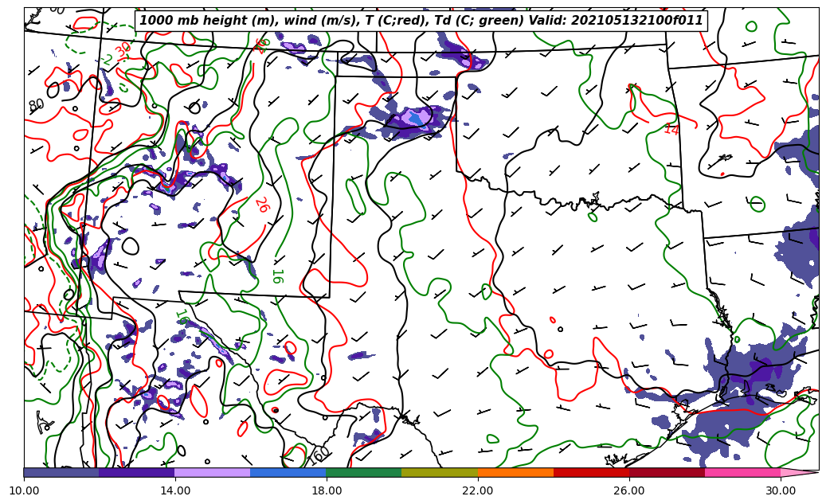
Task: Click the 30.00 colorbar tick label
Action: pos(781,490)
